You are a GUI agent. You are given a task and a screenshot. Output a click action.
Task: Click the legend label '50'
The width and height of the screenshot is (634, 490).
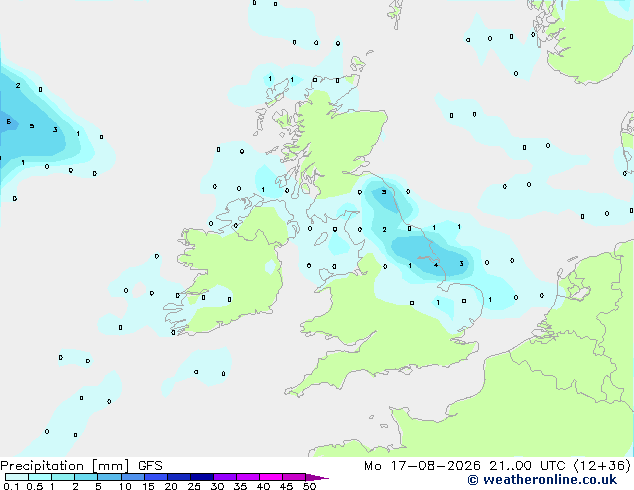click(310, 486)
